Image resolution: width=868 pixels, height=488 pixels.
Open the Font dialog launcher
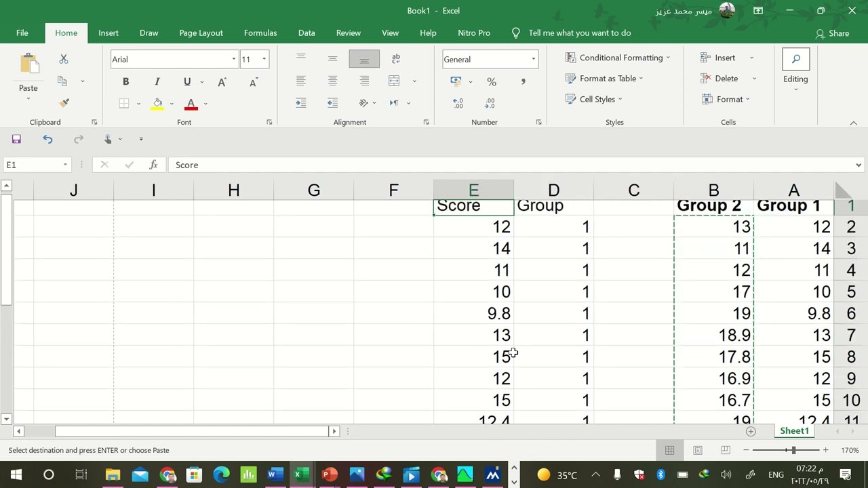[x=269, y=122]
